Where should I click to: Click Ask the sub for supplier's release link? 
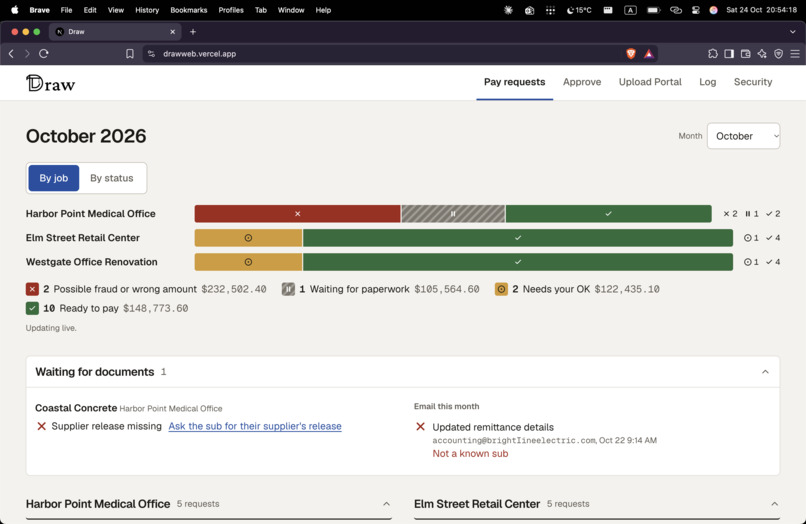click(255, 426)
